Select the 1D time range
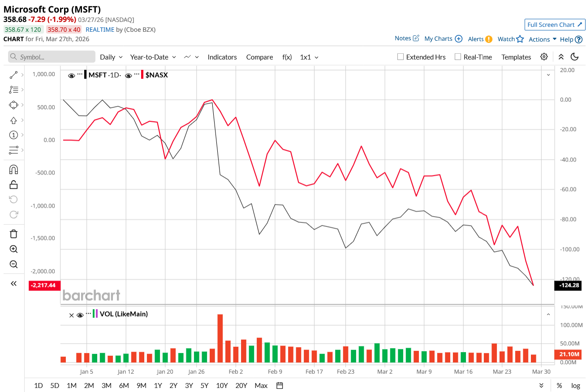Image resolution: width=586 pixels, height=392 pixels. click(x=39, y=385)
